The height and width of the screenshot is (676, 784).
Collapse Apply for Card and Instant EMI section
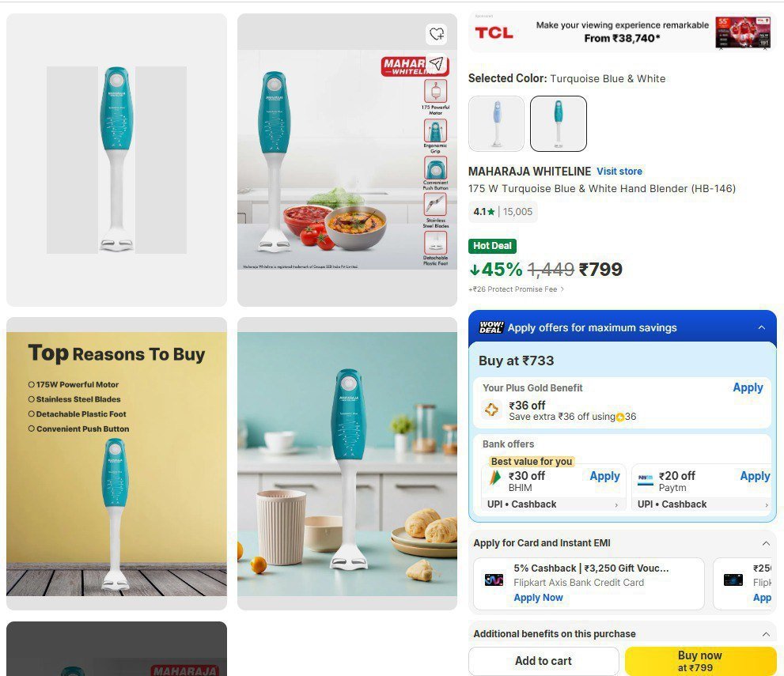[x=766, y=543]
